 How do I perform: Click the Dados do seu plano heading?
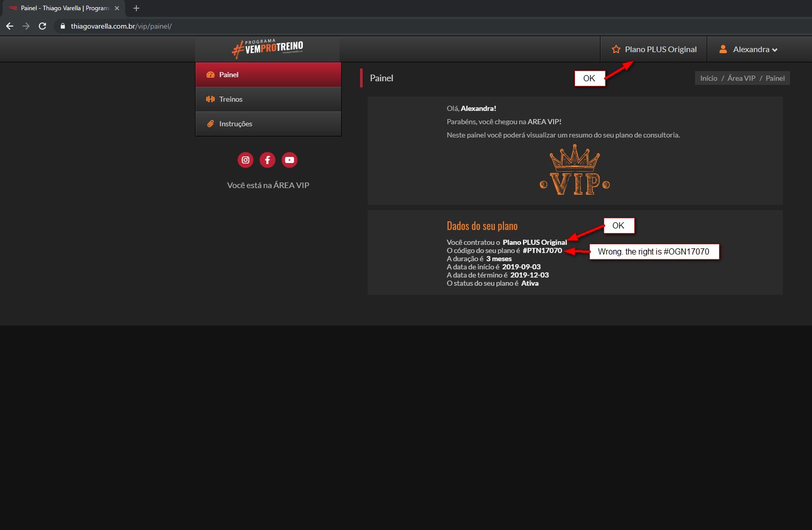click(482, 226)
